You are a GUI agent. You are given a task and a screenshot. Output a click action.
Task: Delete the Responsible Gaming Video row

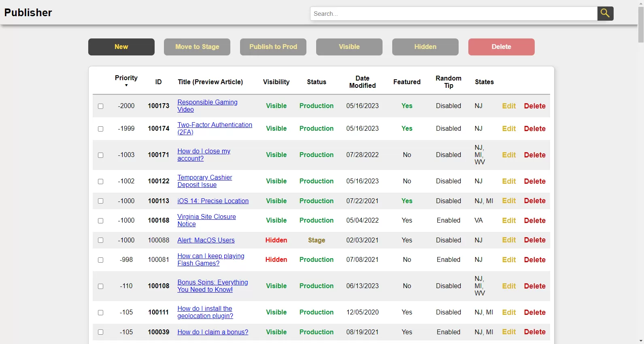coord(535,106)
